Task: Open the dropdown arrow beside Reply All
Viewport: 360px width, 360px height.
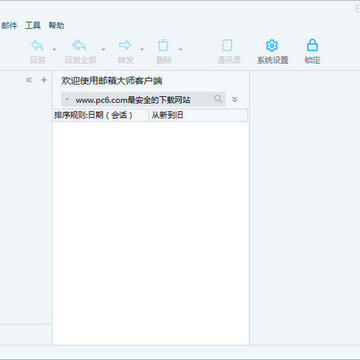Action: point(103,50)
